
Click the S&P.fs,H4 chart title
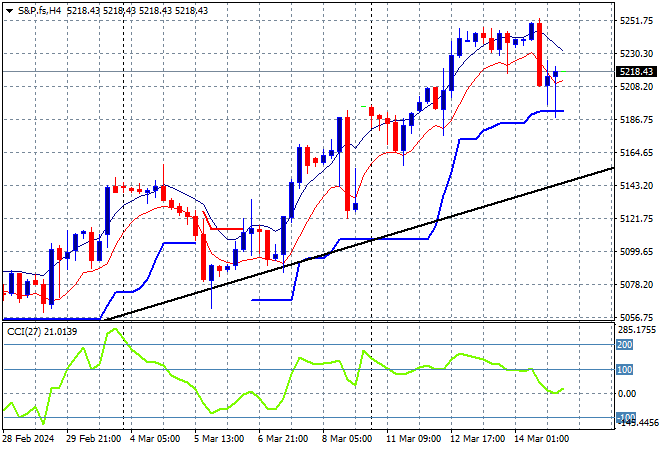pos(43,8)
